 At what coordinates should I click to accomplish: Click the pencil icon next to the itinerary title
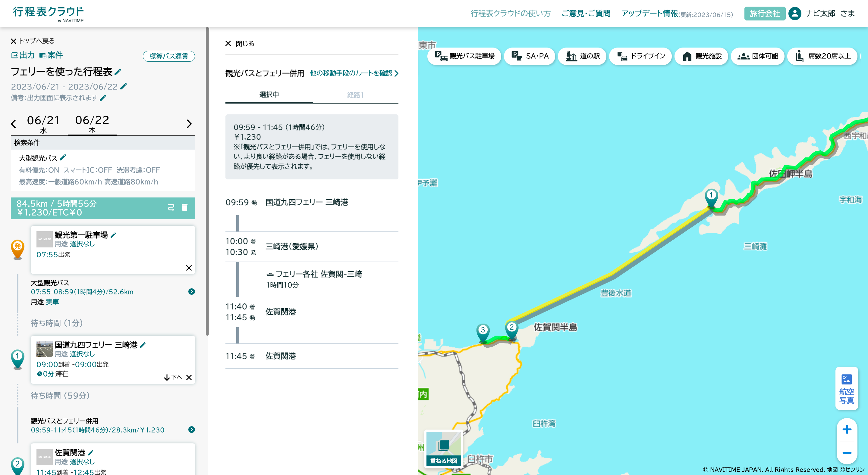coord(118,72)
